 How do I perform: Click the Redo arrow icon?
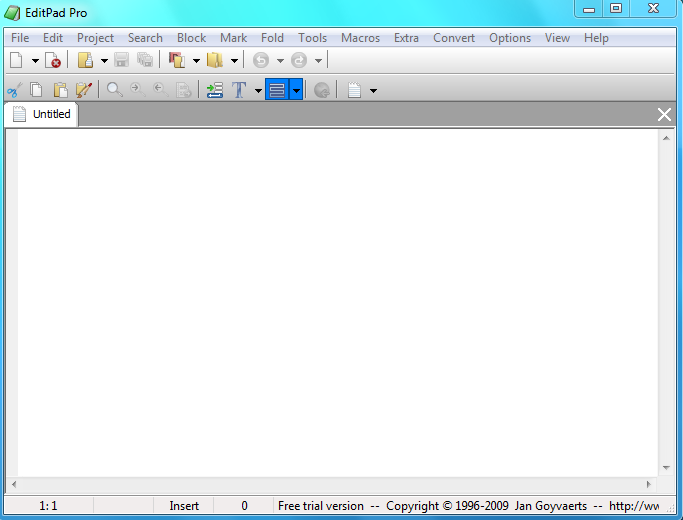pos(299,60)
